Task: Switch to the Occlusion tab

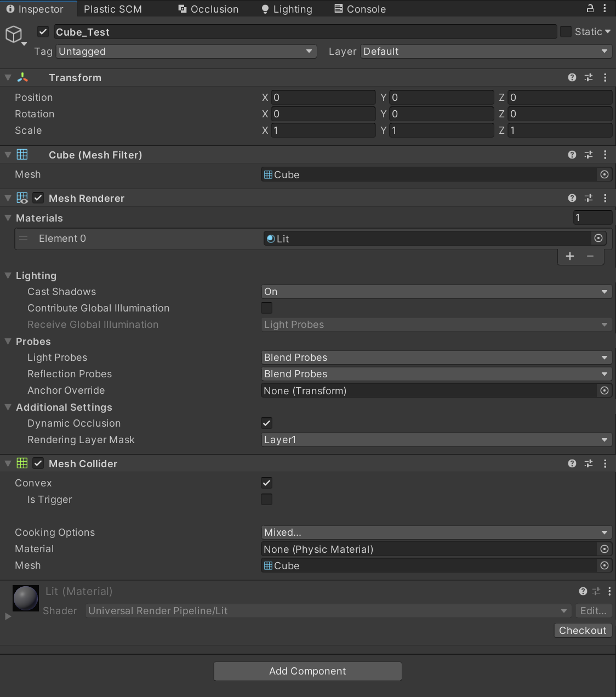Action: (x=209, y=9)
